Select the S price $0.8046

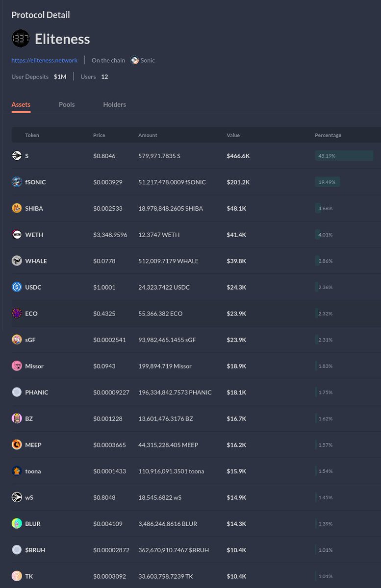(104, 156)
